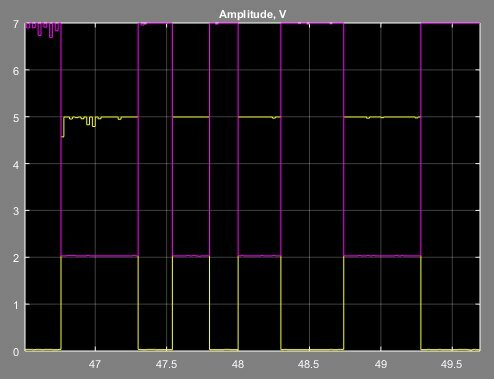Viewport: 494px width, 379px height.
Task: Select the x-axis tick label 49.5
Action: pyautogui.click(x=452, y=364)
